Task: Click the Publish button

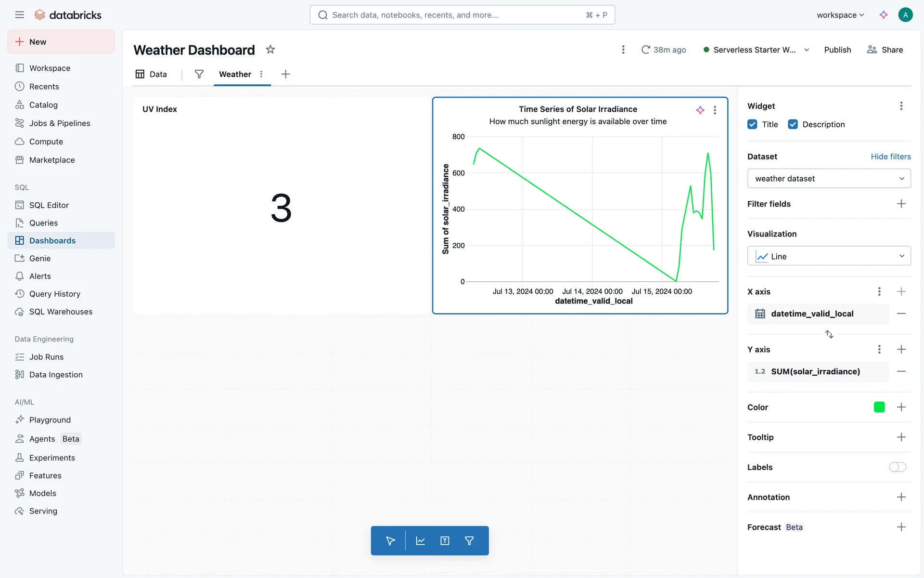Action: pyautogui.click(x=837, y=50)
